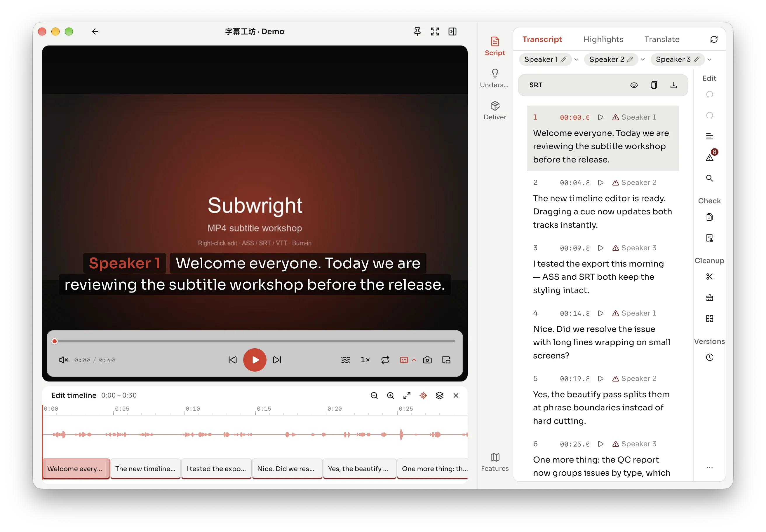This screenshot has width=766, height=532.
Task: Play cue 4 from transcript
Action: click(600, 313)
